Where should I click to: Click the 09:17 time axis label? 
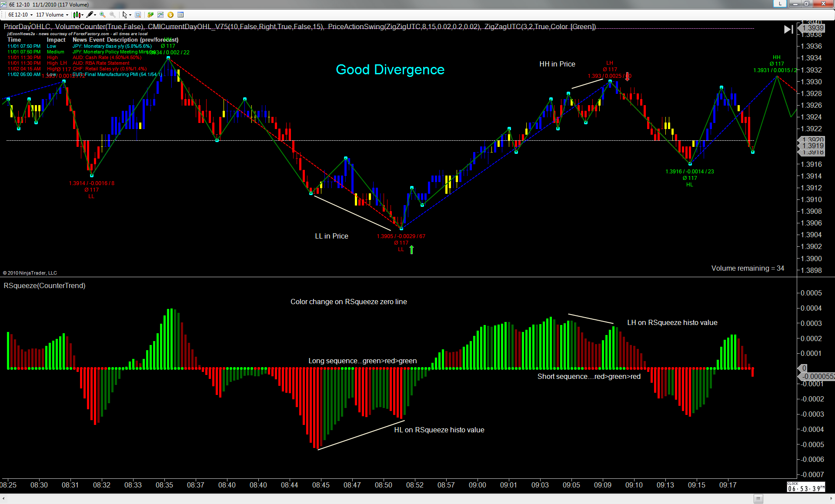point(728,485)
